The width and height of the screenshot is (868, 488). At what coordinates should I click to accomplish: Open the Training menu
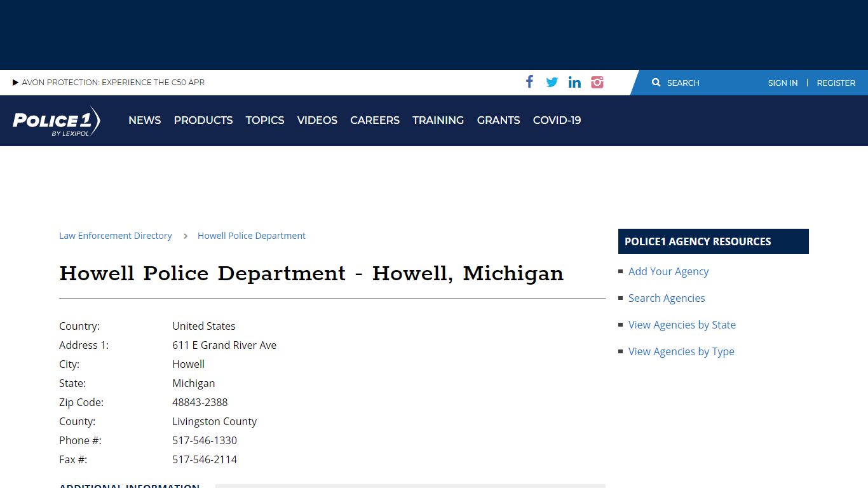coord(438,120)
